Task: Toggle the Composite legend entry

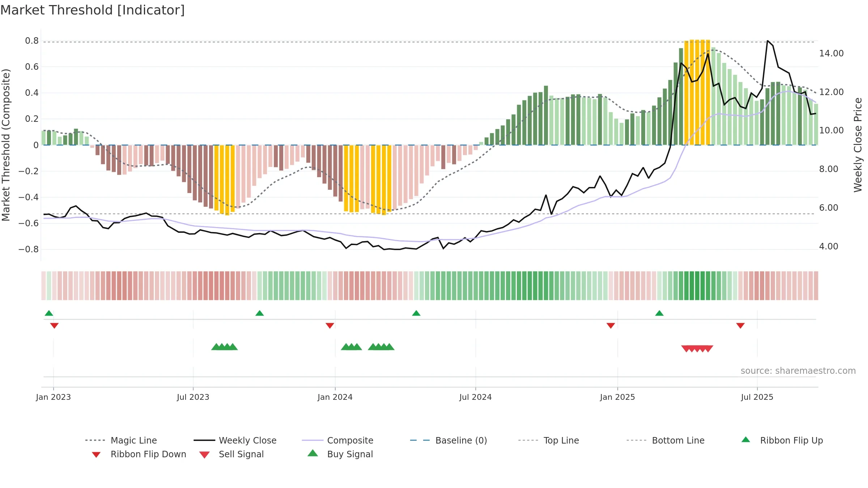Action: point(337,440)
